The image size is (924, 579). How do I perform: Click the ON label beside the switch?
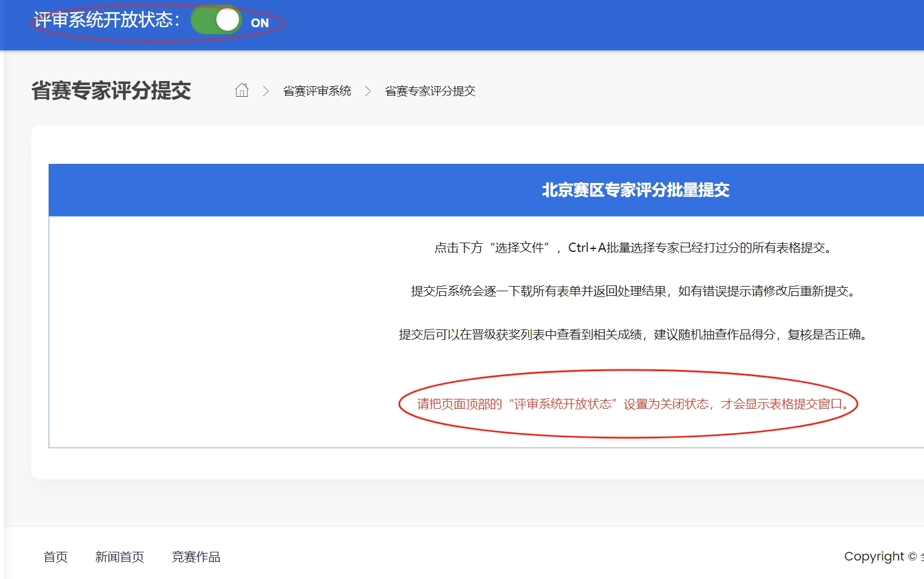click(260, 23)
